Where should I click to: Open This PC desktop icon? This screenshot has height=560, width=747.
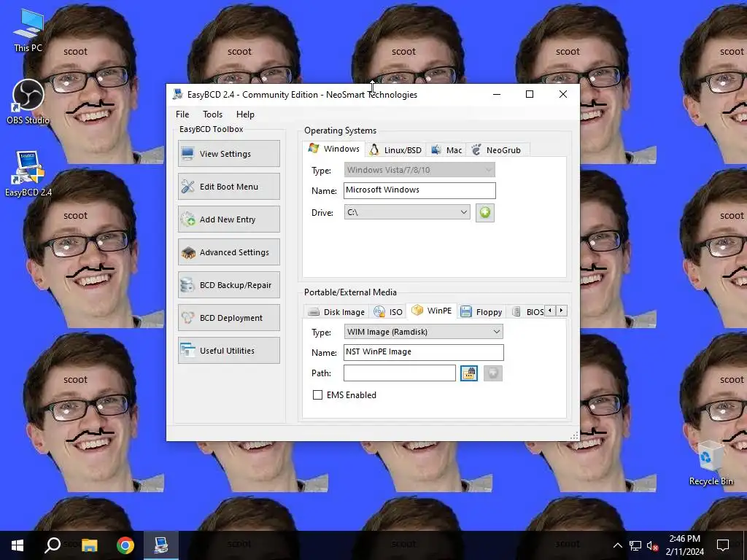pyautogui.click(x=28, y=31)
